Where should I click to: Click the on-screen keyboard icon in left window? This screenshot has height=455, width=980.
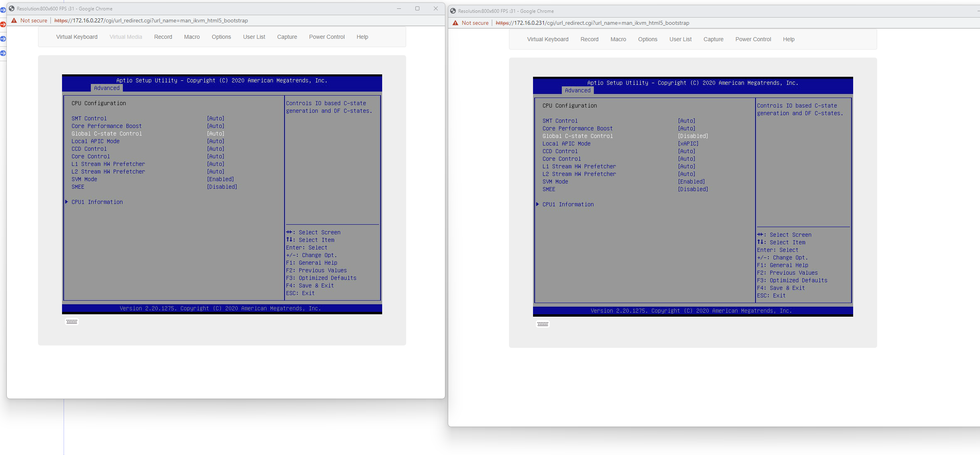72,321
